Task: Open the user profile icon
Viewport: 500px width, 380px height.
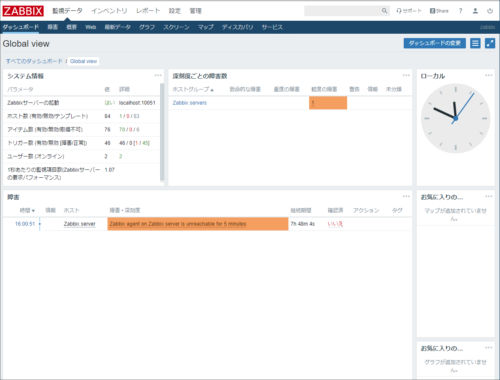Action: 475,11
